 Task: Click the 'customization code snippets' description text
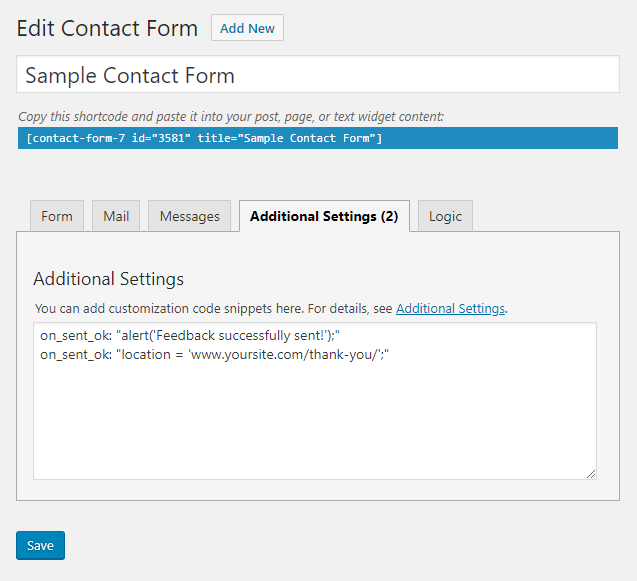tap(215, 309)
